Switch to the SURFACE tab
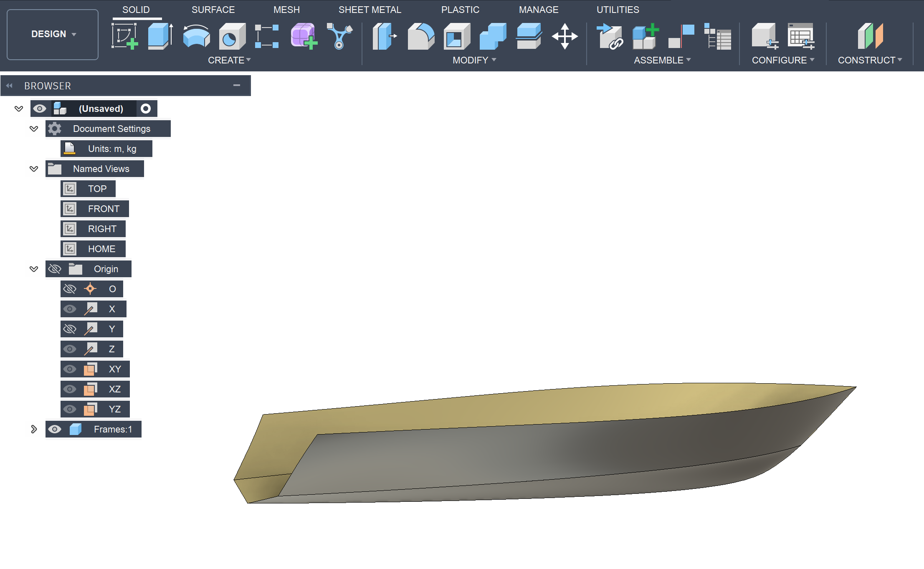The width and height of the screenshot is (924, 569). pos(213,10)
